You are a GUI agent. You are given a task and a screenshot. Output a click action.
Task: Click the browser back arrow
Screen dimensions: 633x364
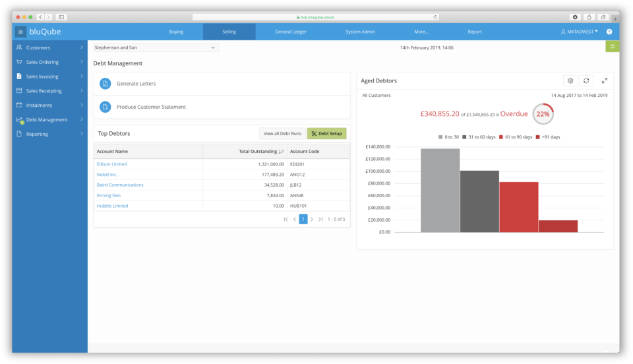tap(40, 17)
